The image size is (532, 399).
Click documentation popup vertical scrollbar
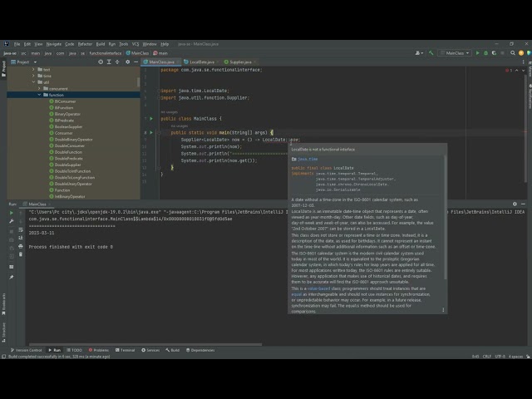click(x=446, y=217)
